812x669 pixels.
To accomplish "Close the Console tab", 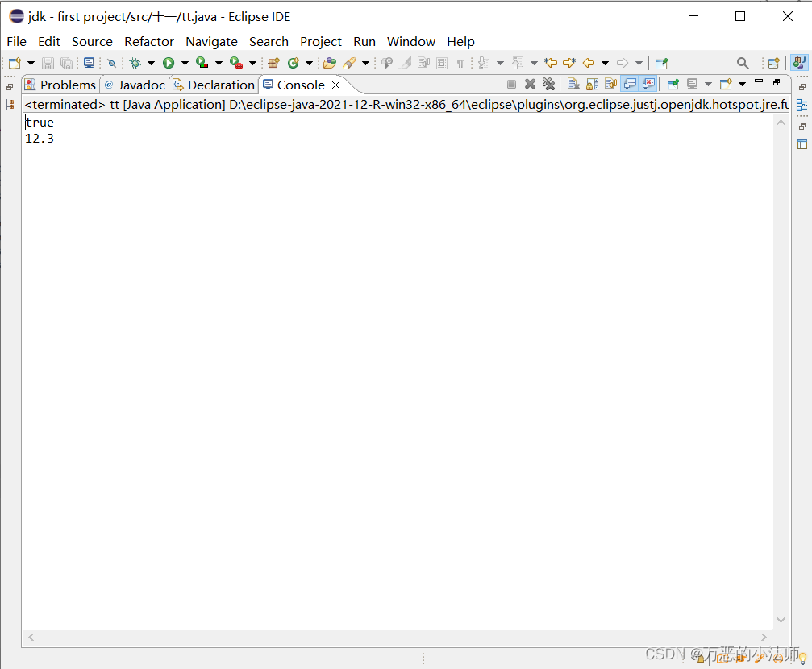I will pos(335,85).
